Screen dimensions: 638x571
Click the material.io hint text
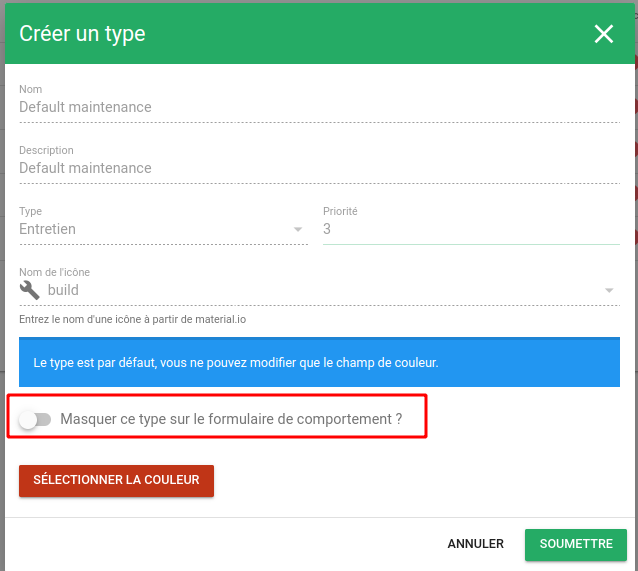(133, 319)
